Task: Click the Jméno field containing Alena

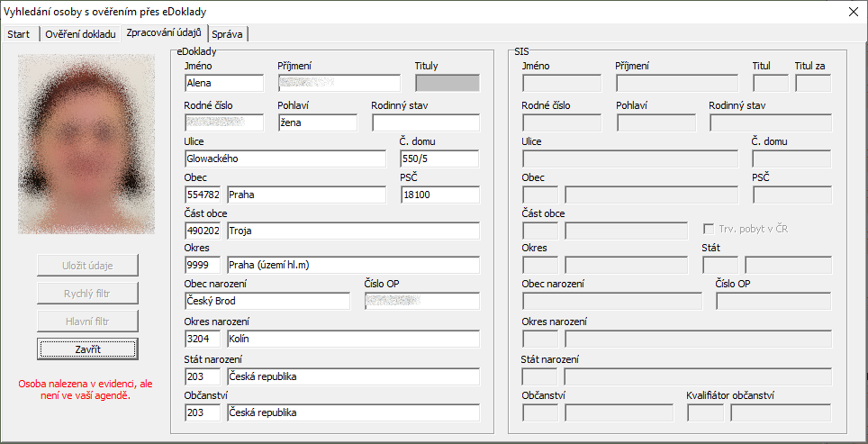Action: tap(223, 83)
